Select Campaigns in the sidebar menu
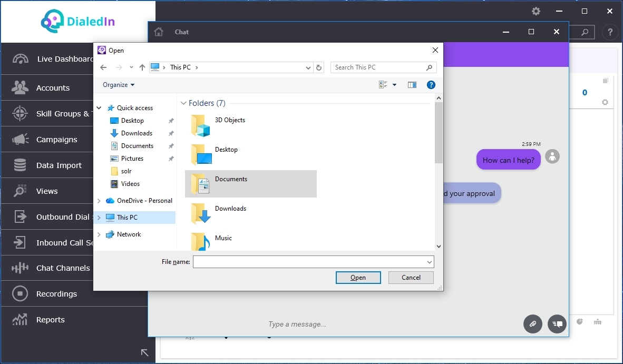 (56, 140)
